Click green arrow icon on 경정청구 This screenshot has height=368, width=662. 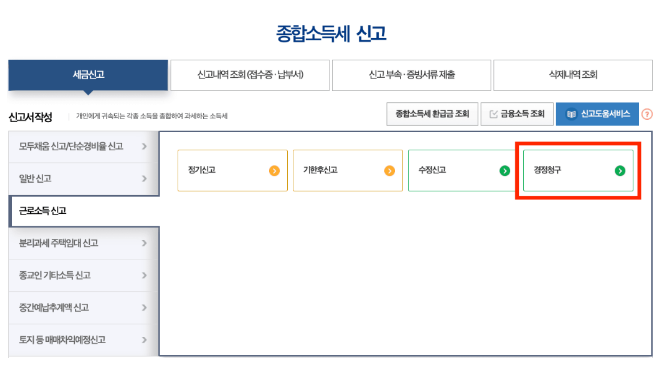[620, 170]
